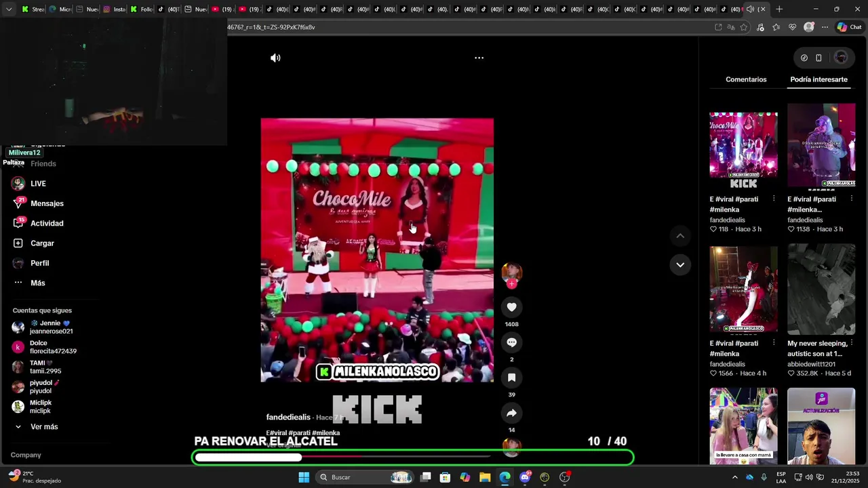Screen dimensions: 868x488
Task: Show hidden system tray icons
Action: coord(734,477)
